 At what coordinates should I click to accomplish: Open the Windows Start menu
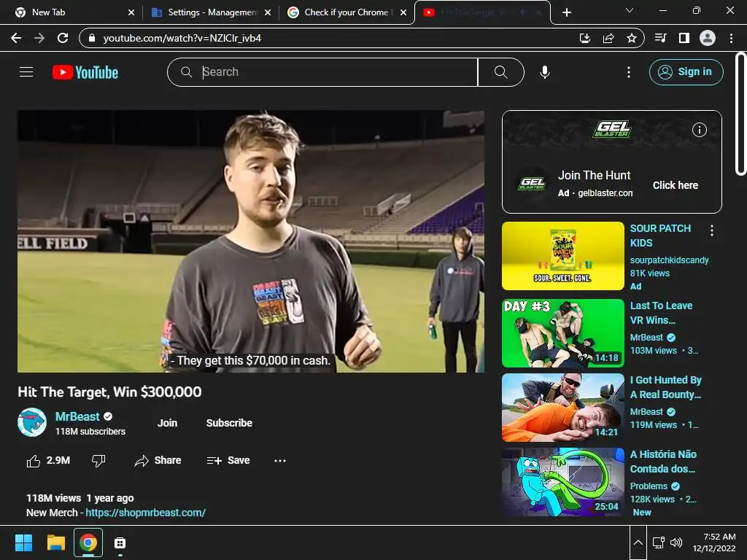(23, 542)
